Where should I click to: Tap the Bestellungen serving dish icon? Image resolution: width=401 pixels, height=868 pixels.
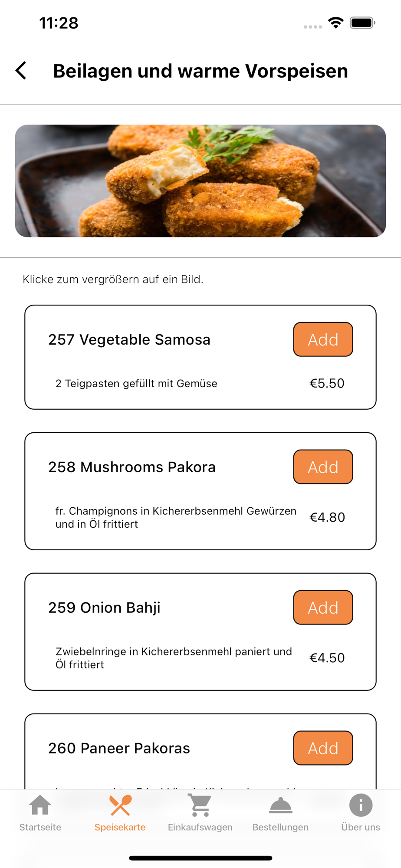(x=280, y=806)
